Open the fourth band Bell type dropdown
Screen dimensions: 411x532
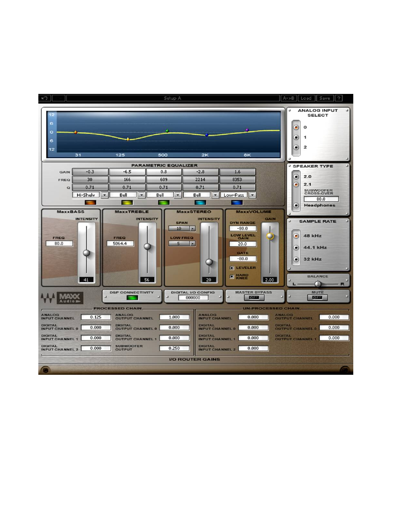215,195
